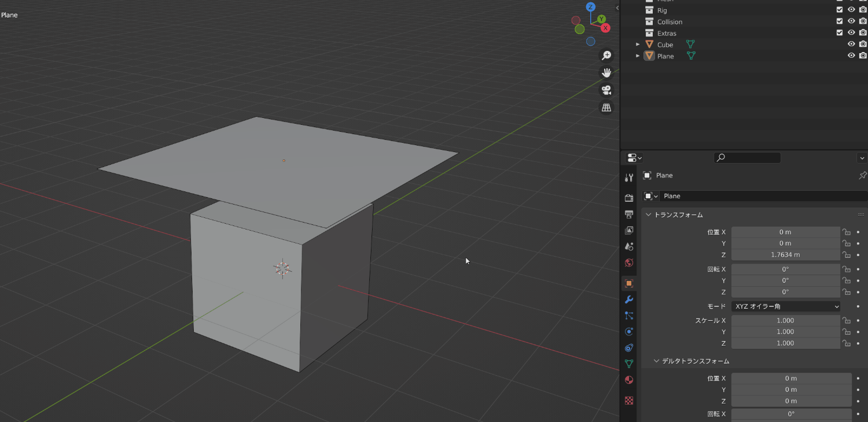Disable Plane in renders via camera icon

click(863, 55)
